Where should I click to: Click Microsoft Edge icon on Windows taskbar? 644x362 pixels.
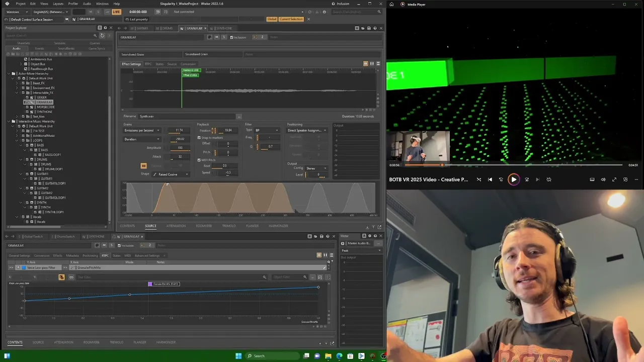click(339, 356)
